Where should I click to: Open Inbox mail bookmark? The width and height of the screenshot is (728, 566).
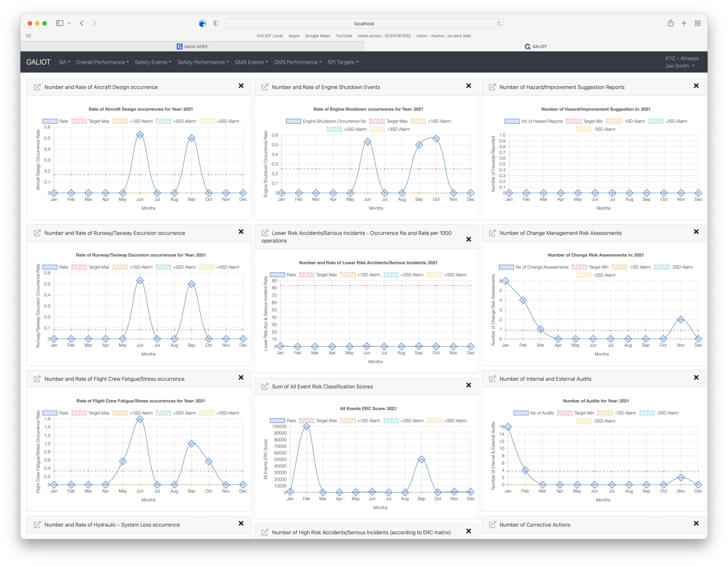point(444,36)
